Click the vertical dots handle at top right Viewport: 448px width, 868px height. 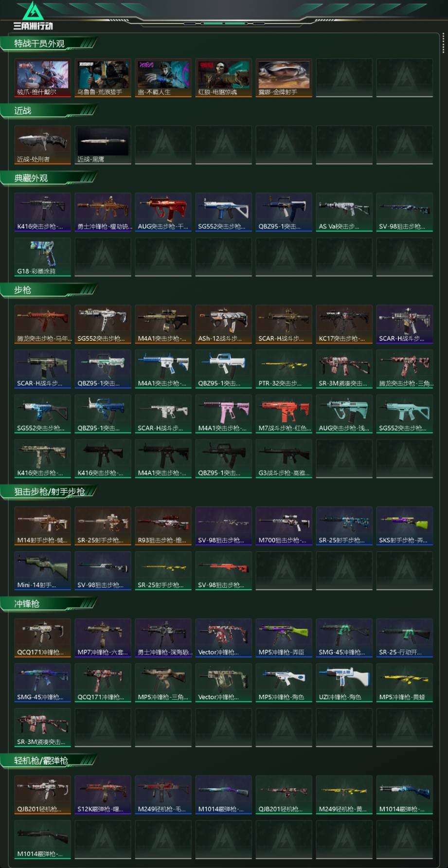pos(443,43)
